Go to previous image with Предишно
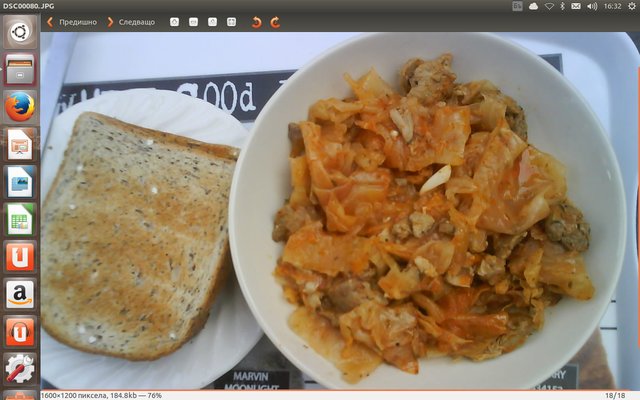 click(72, 21)
